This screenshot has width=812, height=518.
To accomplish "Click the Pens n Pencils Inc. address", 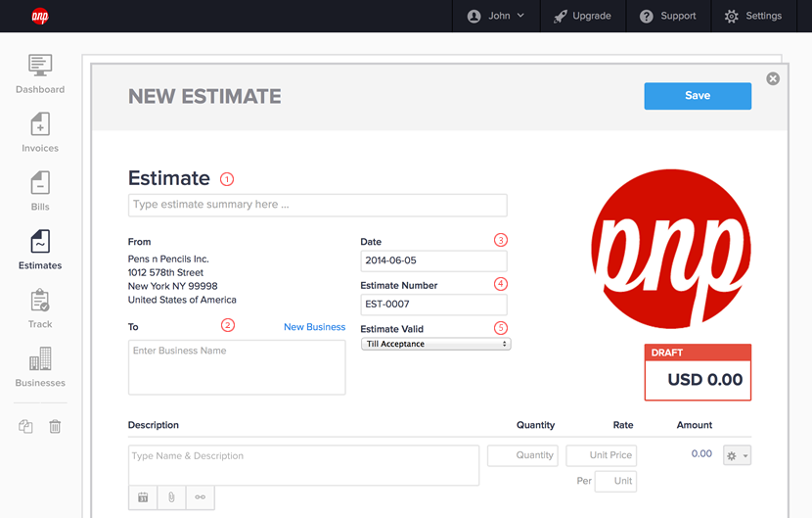I will (182, 279).
